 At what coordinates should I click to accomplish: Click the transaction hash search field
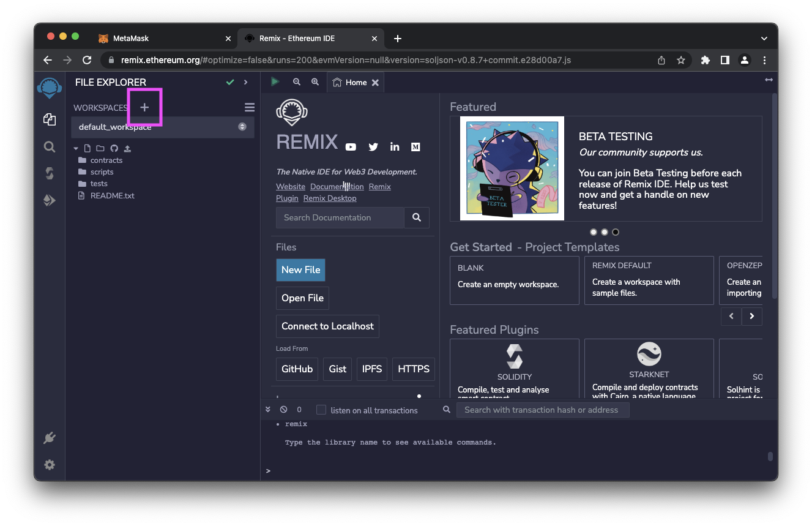543,410
